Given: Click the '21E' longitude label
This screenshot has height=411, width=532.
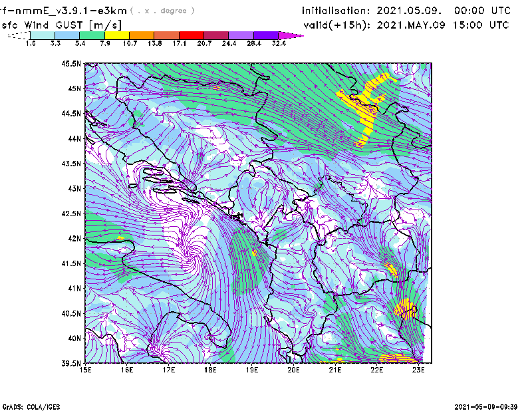Looking at the screenshot, I should tap(335, 370).
